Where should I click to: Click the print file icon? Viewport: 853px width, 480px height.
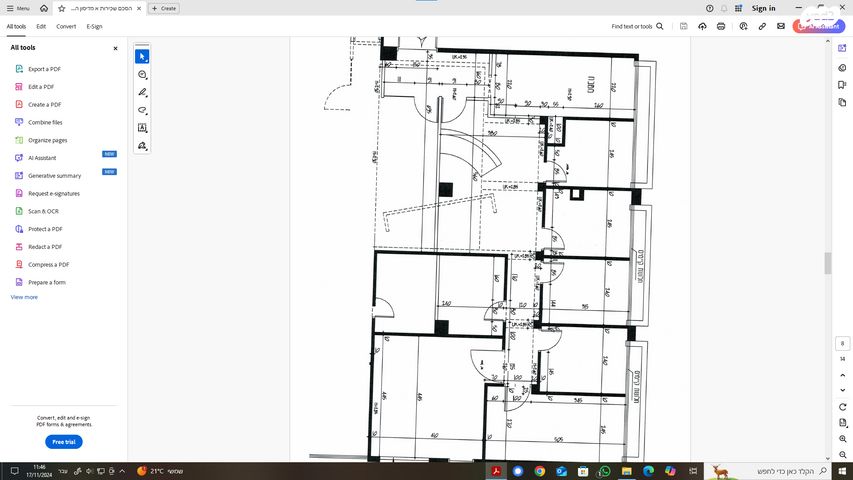[721, 26]
